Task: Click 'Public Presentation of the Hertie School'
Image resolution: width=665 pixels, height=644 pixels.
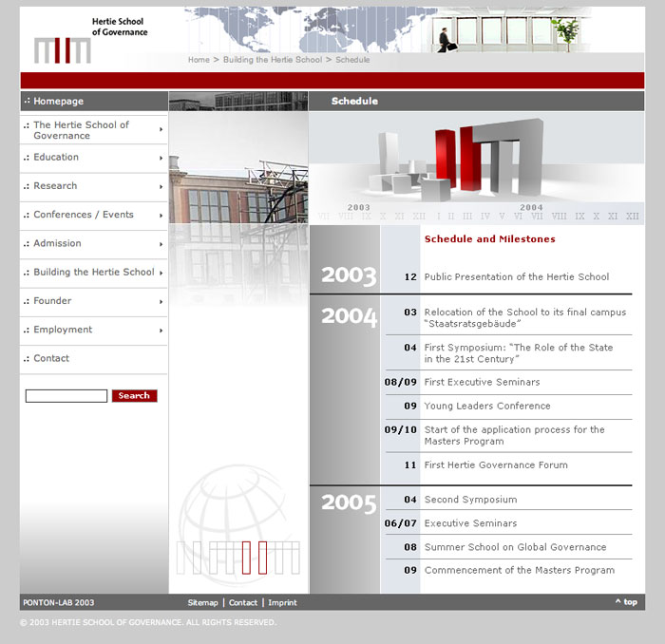Action: pyautogui.click(x=517, y=277)
